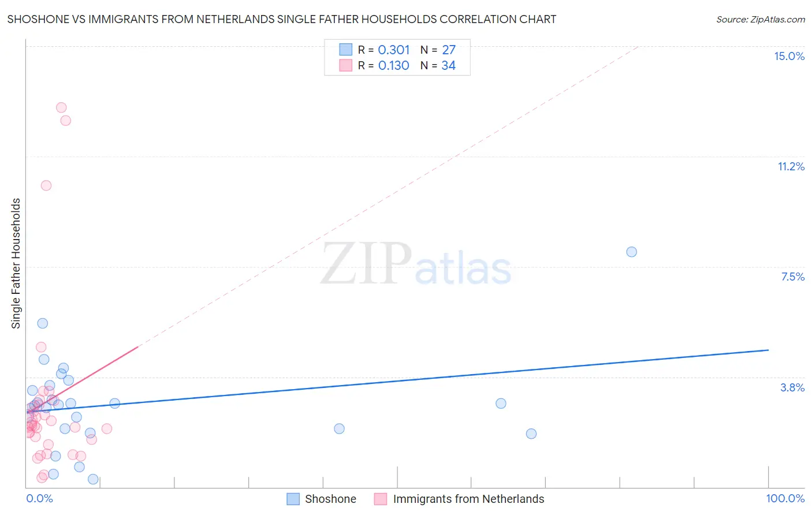Screen dimensions: 812x515
Task: Click the pink swatch beside R = 0.130
Action: tap(345, 65)
